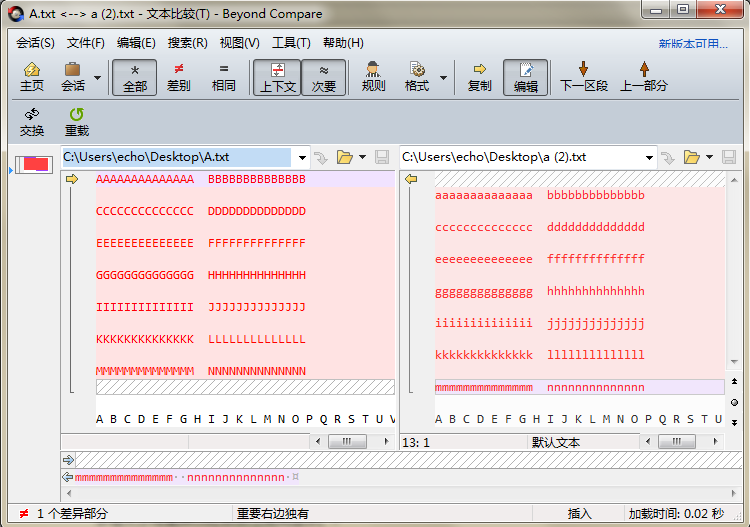Click the 交换 swap sides icon
Image resolution: width=750 pixels, height=527 pixels.
[32, 115]
